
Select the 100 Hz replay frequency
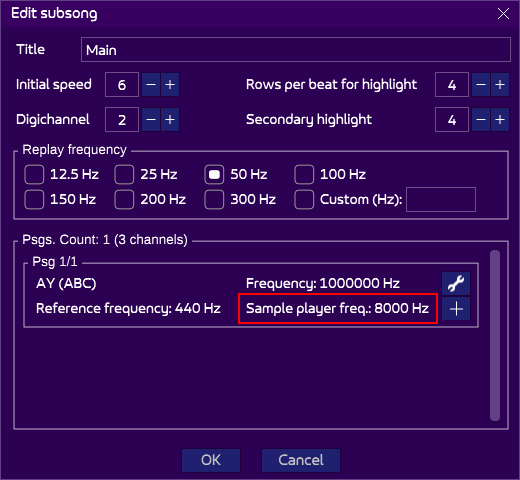[x=304, y=174]
